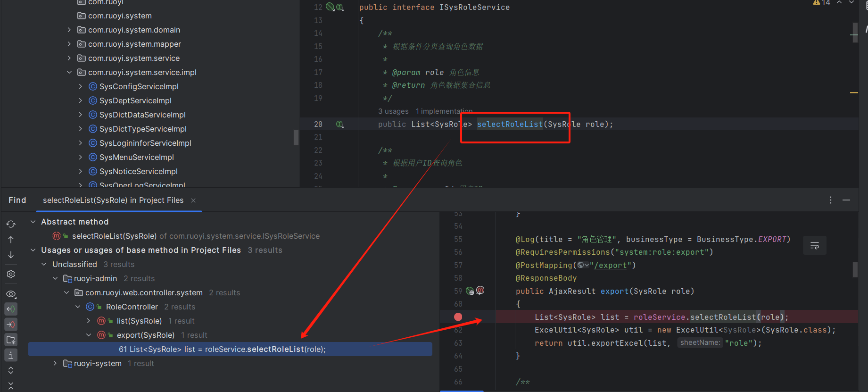This screenshot has width=868, height=392.
Task: Toggle the breakpoint on line 61
Action: pyautogui.click(x=458, y=317)
